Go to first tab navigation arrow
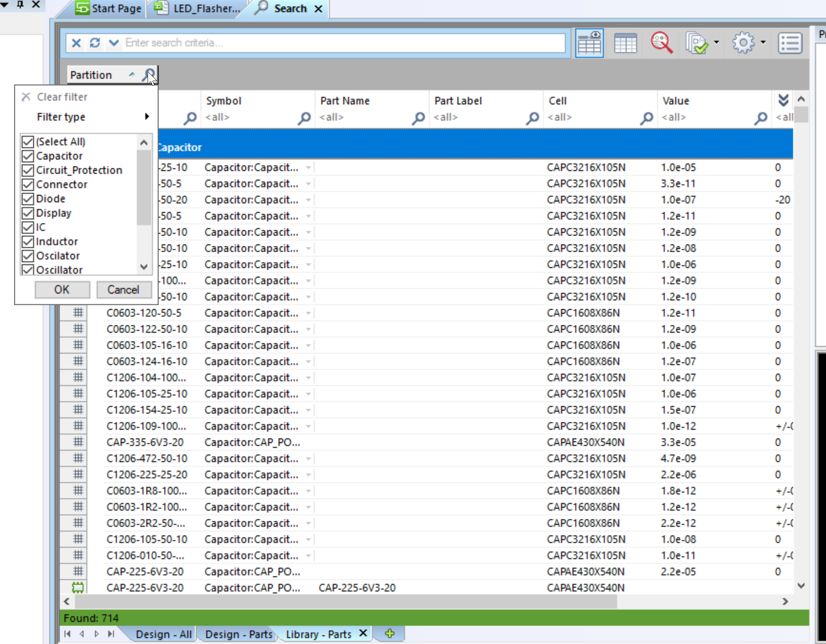This screenshot has width=826, height=644. pos(67,634)
